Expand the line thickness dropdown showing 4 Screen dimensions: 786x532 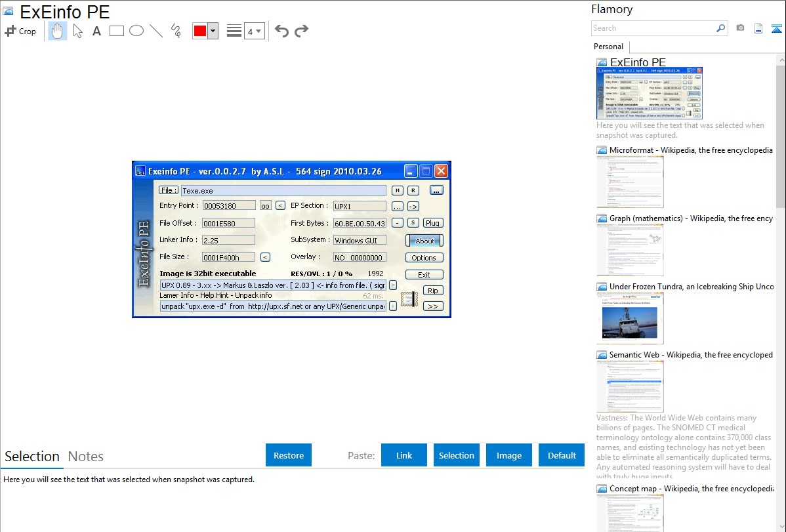tap(254, 31)
